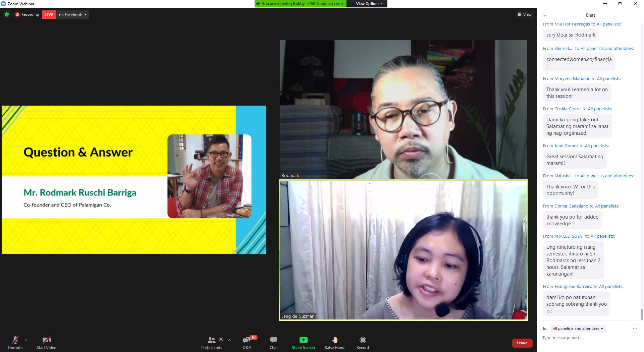Viewport: 644px width, 352px height.
Task: Minimize the Zoom Webinar window
Action: tap(605, 4)
